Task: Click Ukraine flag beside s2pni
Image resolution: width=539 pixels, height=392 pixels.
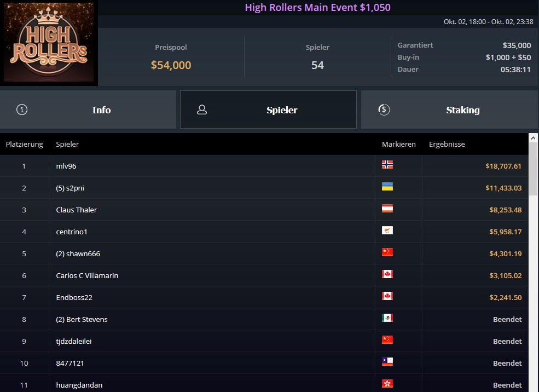Action: [387, 187]
